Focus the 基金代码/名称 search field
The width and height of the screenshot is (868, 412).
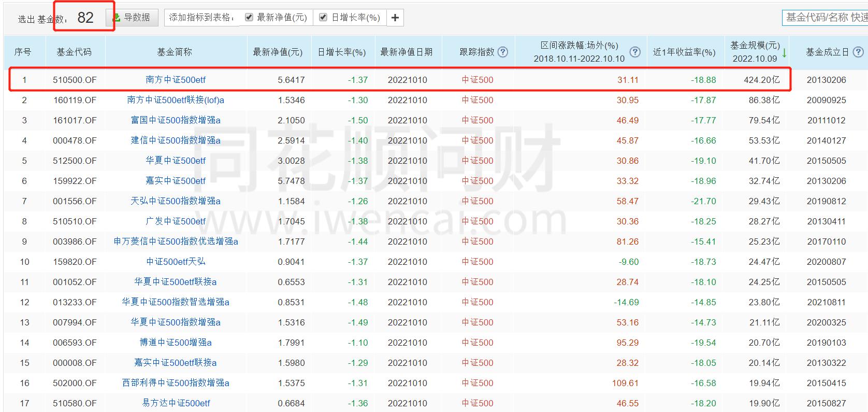coord(826,18)
